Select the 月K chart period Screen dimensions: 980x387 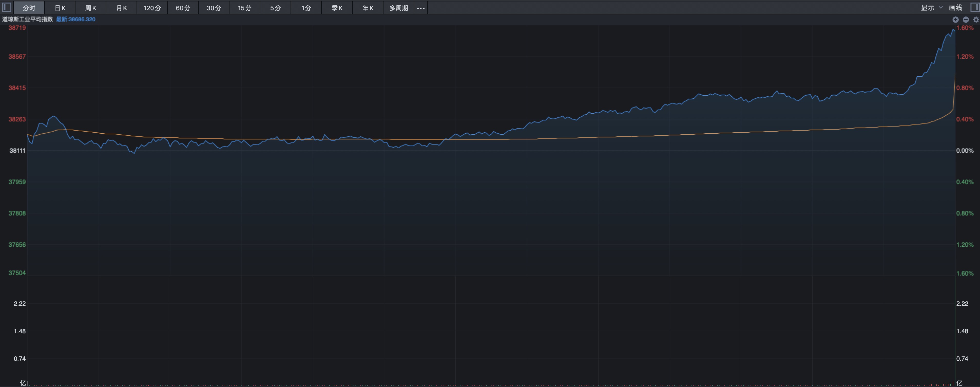click(121, 8)
